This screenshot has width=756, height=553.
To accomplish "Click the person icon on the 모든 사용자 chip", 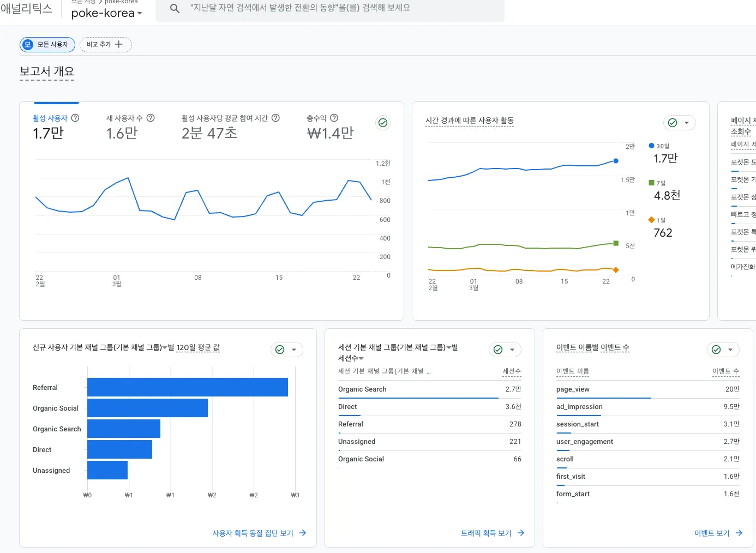I will [x=28, y=44].
